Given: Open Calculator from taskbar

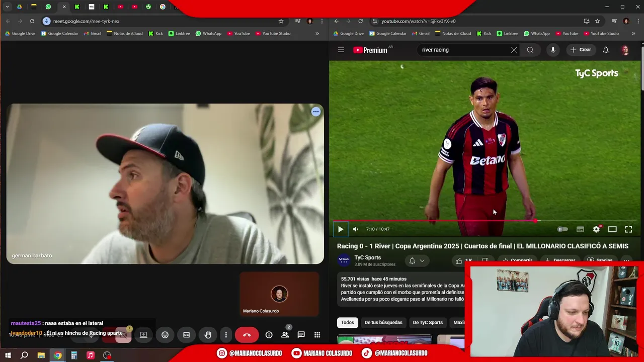Looking at the screenshot, I should [x=74, y=355].
